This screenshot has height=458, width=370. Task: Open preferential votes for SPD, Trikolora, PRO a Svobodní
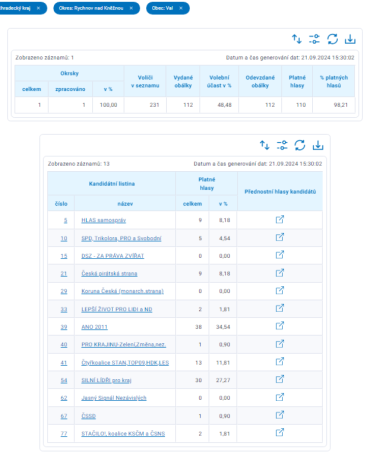280,237
